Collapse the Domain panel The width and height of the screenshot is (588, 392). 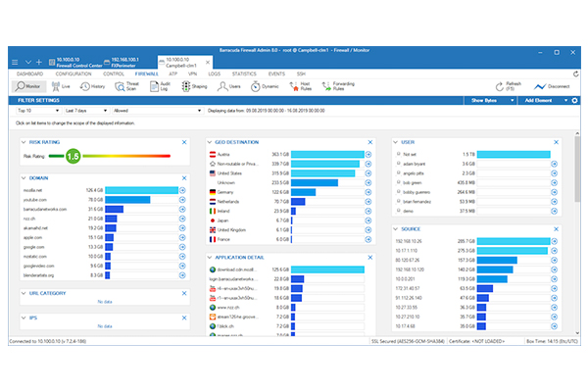tap(24, 177)
